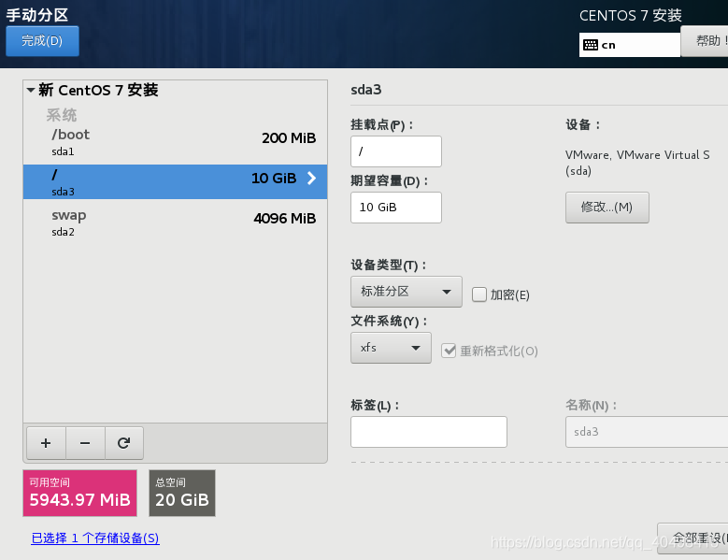Click the 可用空间 5943.97 MiB box

click(79, 493)
